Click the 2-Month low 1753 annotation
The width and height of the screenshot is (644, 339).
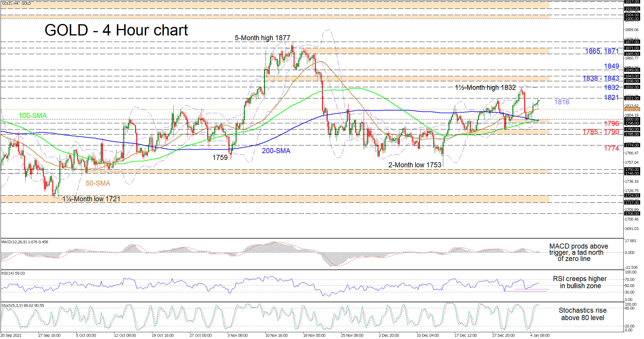click(x=415, y=165)
